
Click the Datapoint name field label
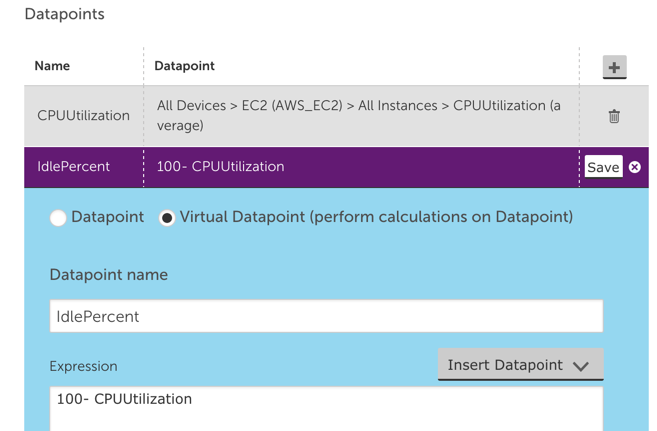tap(109, 275)
